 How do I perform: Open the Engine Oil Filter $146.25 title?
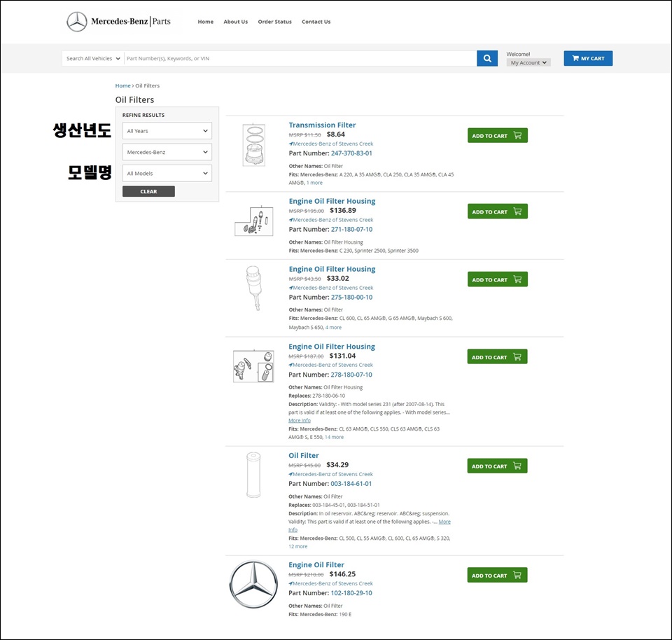coord(316,565)
